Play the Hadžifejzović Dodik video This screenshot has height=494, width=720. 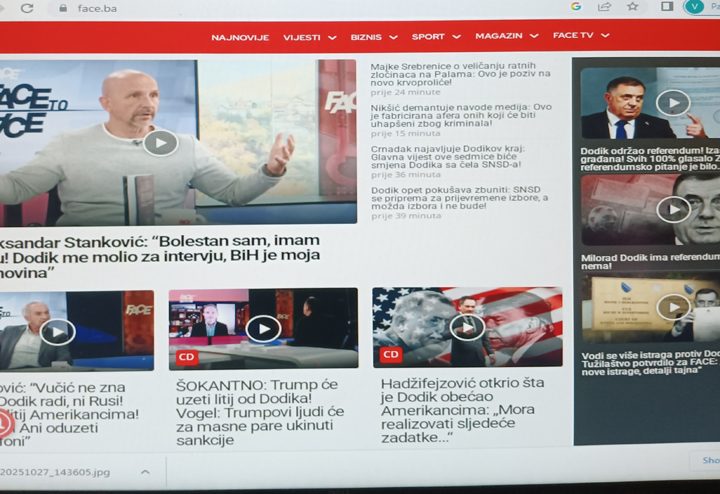[x=467, y=327]
